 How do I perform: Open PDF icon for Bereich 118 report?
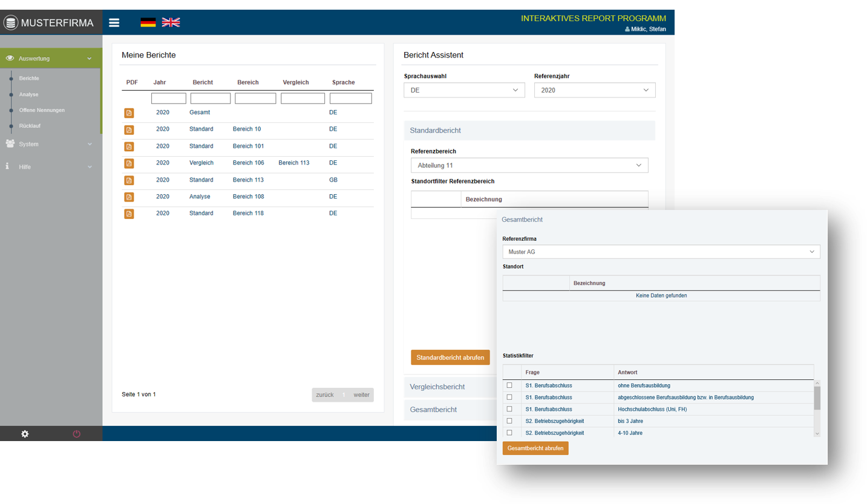point(129,214)
